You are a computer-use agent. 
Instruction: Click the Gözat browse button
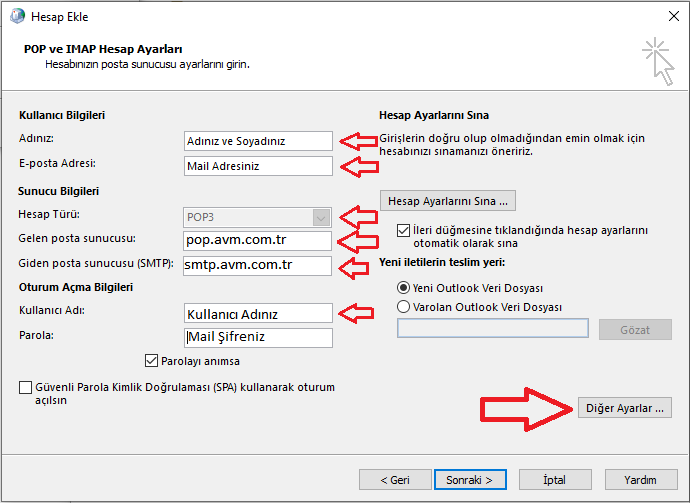tap(635, 330)
